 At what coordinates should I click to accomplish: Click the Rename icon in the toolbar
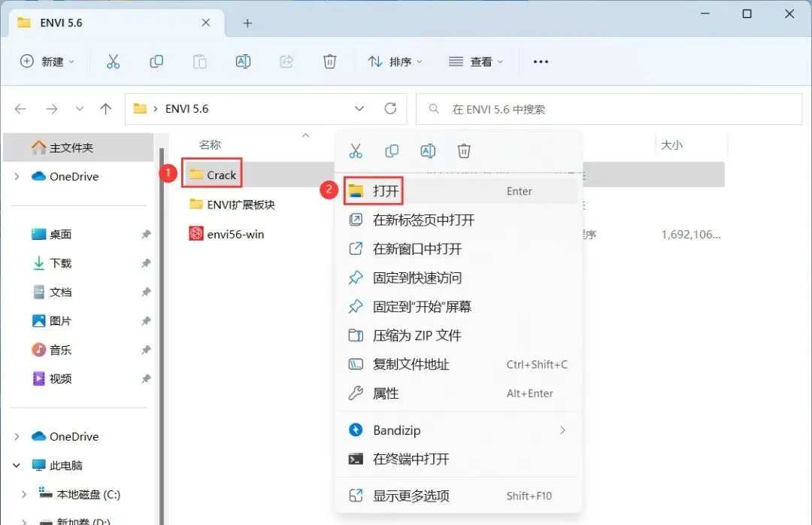click(x=243, y=62)
